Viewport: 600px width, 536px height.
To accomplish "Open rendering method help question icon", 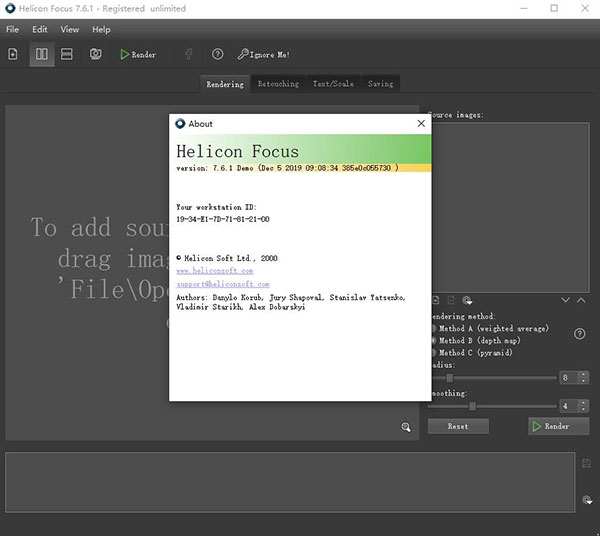I will pyautogui.click(x=579, y=334).
